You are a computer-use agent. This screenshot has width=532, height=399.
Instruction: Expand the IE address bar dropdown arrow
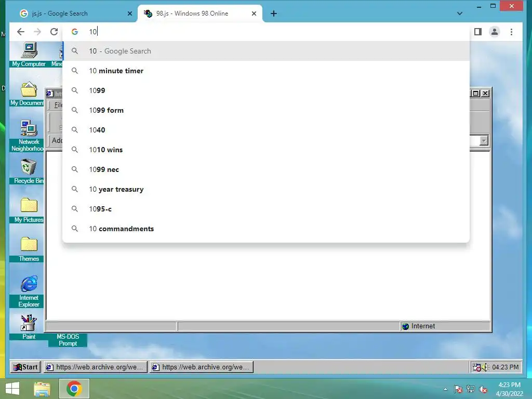[484, 140]
